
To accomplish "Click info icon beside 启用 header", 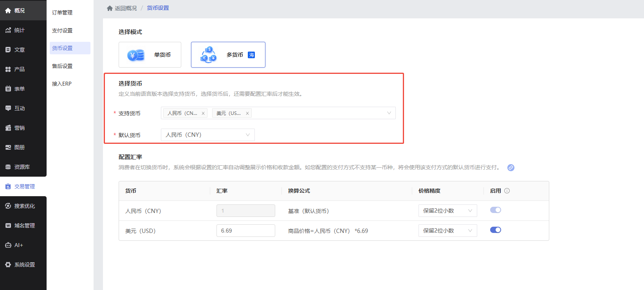I will 507,191.
